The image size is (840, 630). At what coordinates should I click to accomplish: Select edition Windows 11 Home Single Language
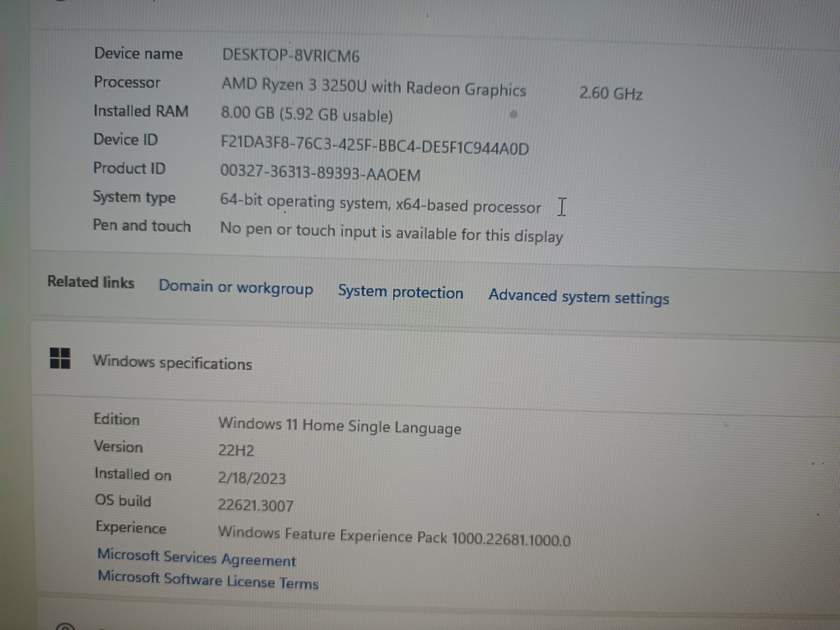pos(340,426)
